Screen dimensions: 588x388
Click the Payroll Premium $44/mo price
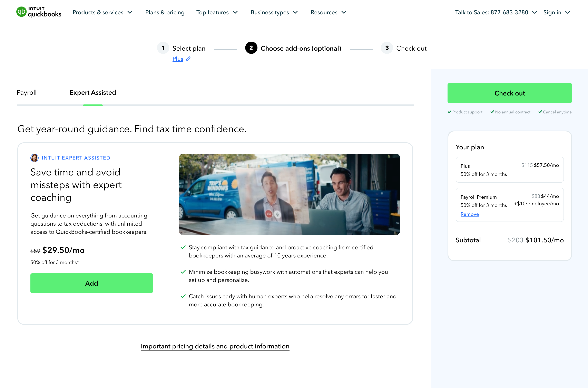click(x=550, y=196)
